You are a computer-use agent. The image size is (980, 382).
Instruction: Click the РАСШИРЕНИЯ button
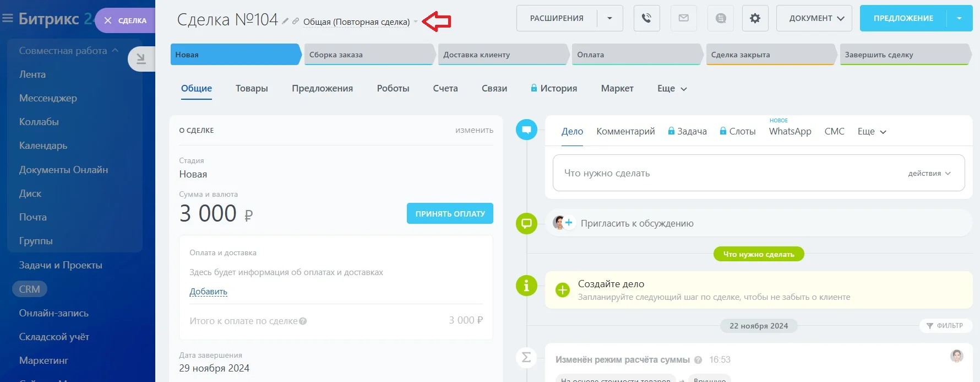(x=557, y=18)
